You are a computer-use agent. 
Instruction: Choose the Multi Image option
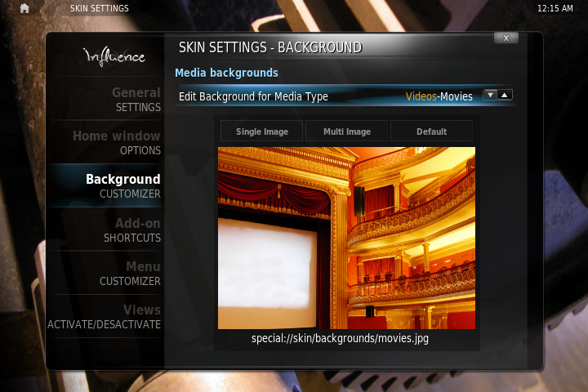[x=346, y=131]
